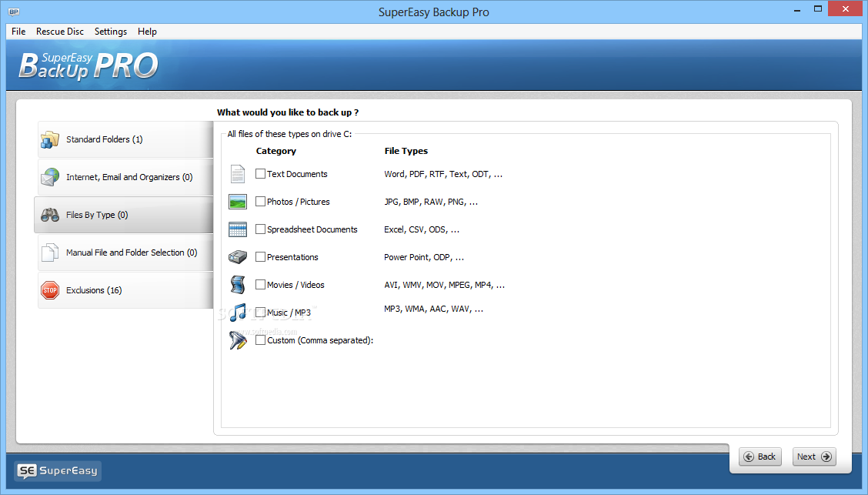868x495 pixels.
Task: Open the Settings menu
Action: coord(111,32)
